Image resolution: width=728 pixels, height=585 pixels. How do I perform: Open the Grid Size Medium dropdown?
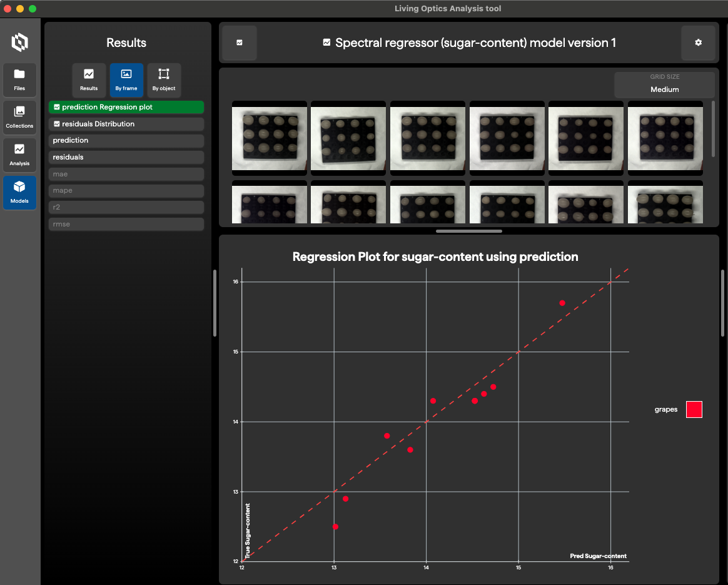pos(664,84)
